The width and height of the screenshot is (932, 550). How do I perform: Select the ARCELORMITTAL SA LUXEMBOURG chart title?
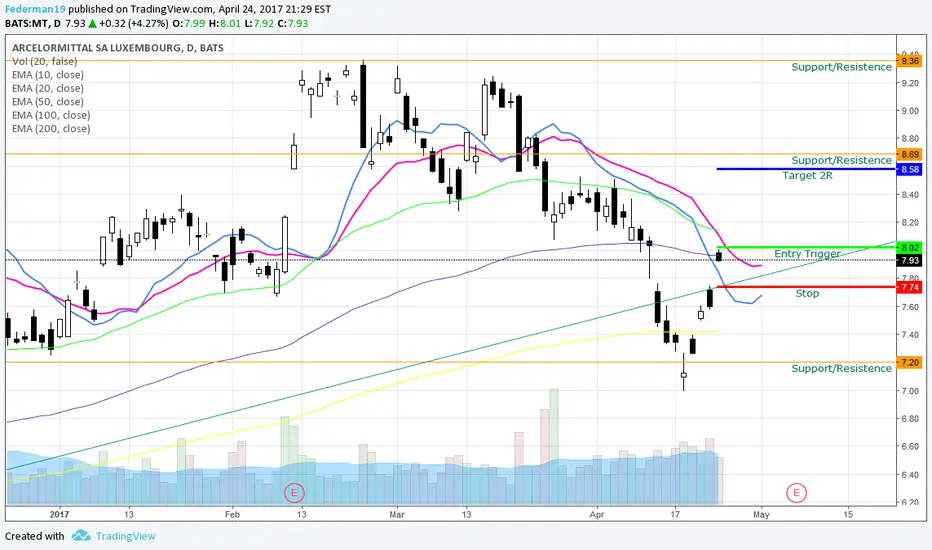(118, 48)
